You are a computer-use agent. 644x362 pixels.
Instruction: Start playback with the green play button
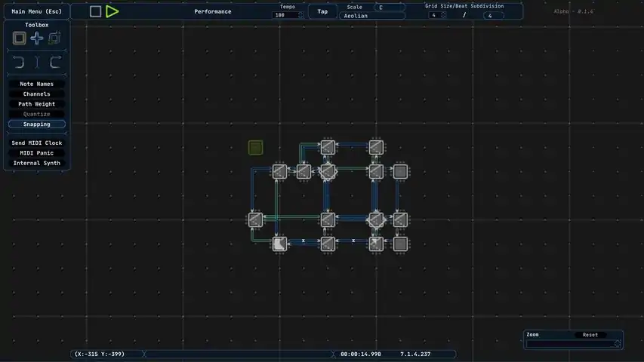(112, 11)
